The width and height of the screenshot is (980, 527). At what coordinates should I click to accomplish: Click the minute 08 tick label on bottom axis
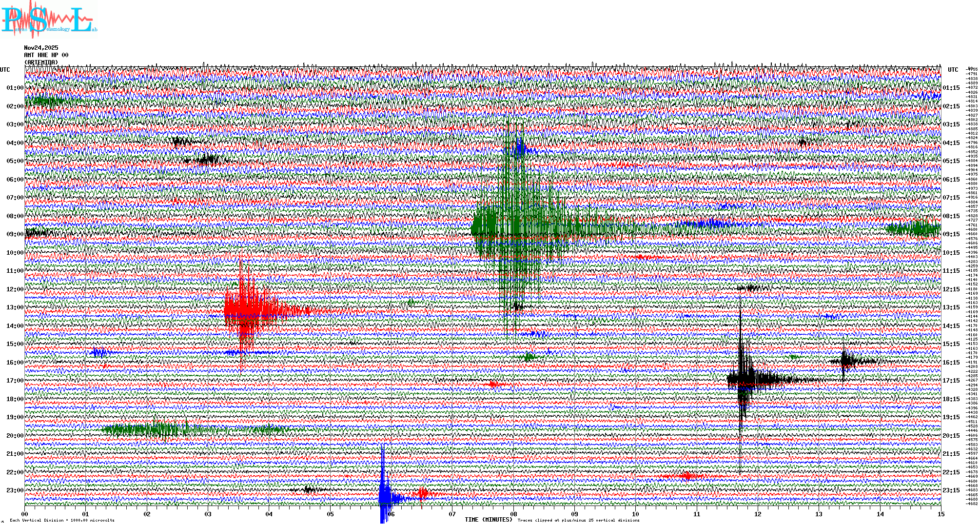pyautogui.click(x=513, y=514)
